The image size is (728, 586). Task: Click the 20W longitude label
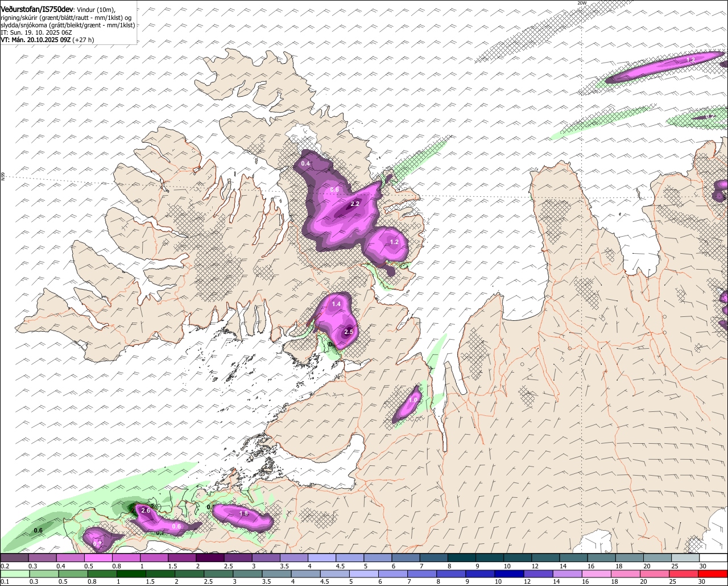pos(581,3)
